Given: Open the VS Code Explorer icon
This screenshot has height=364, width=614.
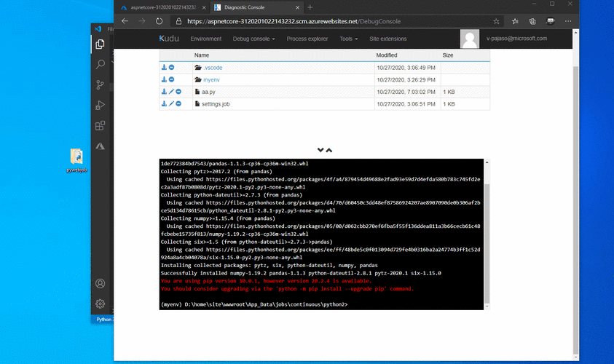Looking at the screenshot, I should pyautogui.click(x=101, y=44).
